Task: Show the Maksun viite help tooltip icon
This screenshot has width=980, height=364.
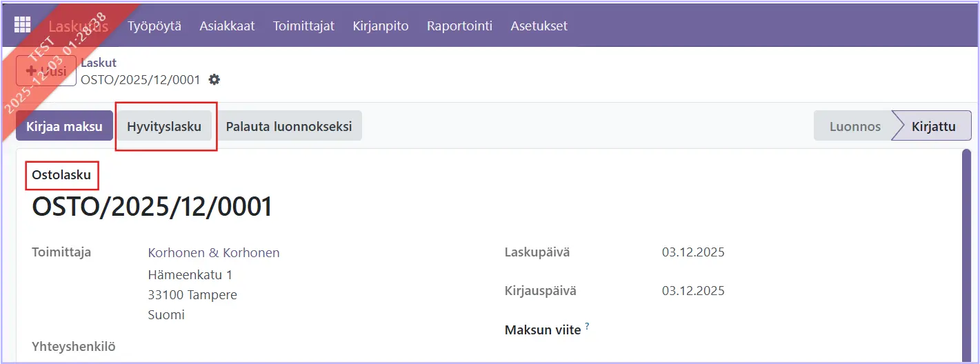Action: [588, 326]
